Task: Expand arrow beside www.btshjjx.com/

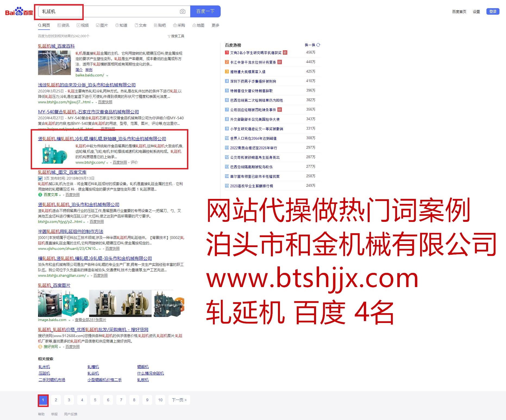Action: pyautogui.click(x=107, y=163)
